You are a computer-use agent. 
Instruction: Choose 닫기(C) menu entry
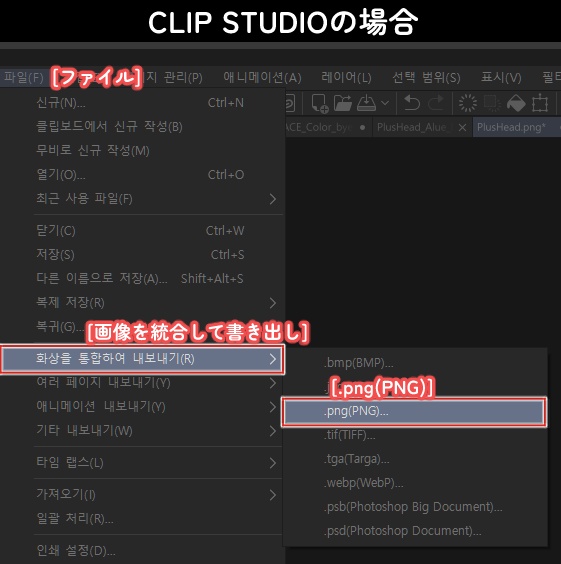pyautogui.click(x=142, y=231)
